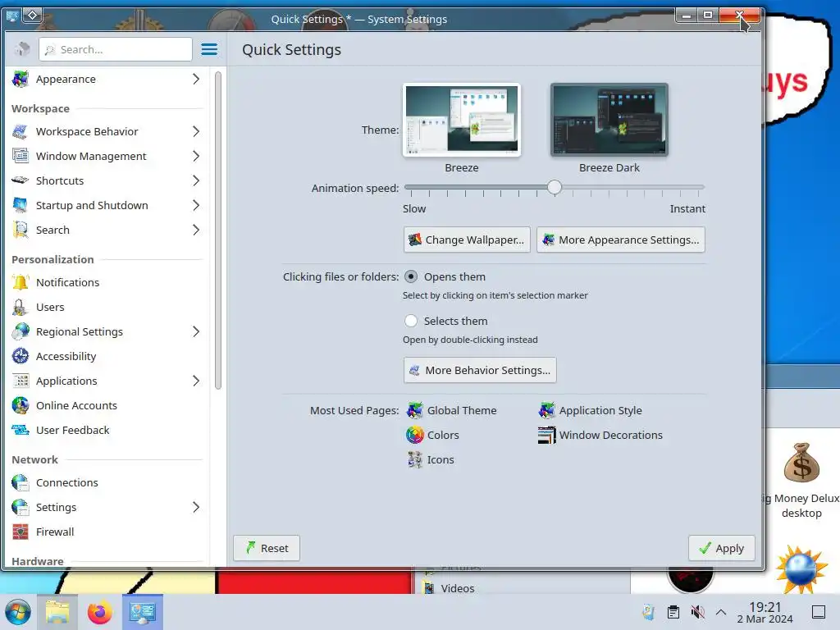Open Colors page via its color wheel icon
Image resolution: width=840 pixels, height=630 pixels.
click(414, 435)
